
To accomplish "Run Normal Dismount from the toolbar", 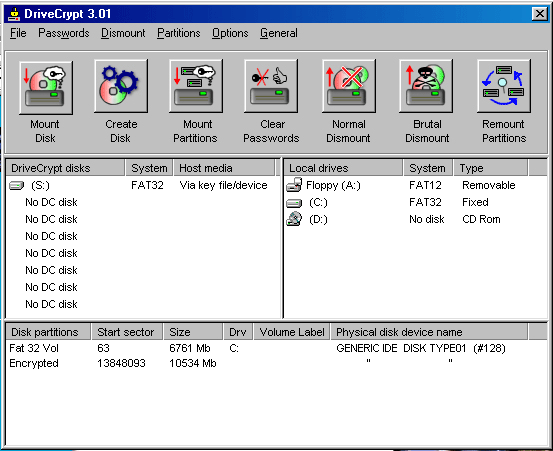I will [x=349, y=86].
